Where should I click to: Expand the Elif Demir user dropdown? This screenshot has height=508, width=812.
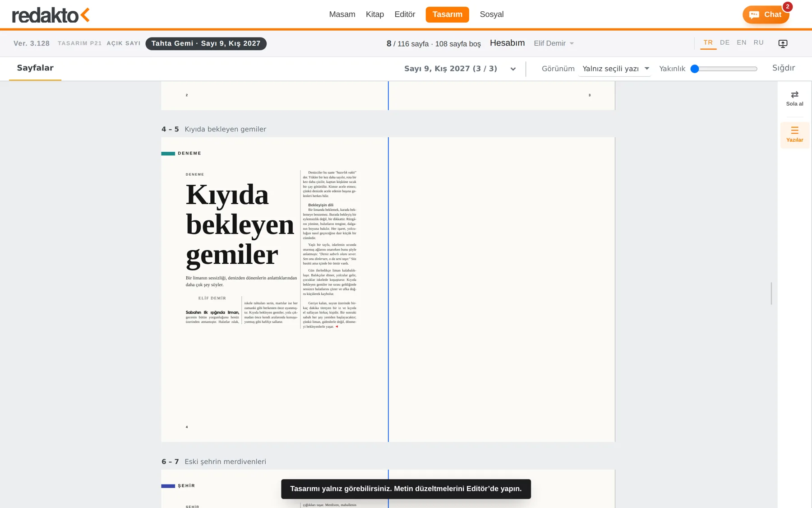(x=554, y=43)
